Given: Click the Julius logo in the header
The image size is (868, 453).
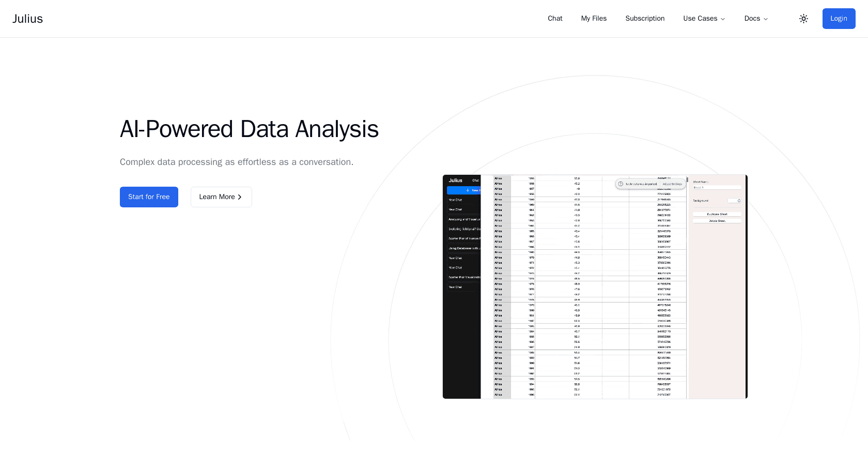Looking at the screenshot, I should click(x=28, y=19).
